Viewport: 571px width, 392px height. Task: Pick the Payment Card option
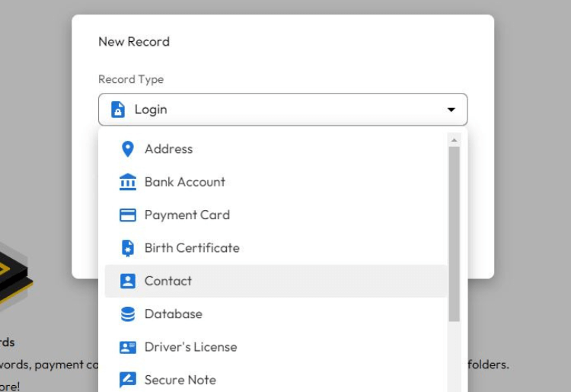tap(187, 215)
